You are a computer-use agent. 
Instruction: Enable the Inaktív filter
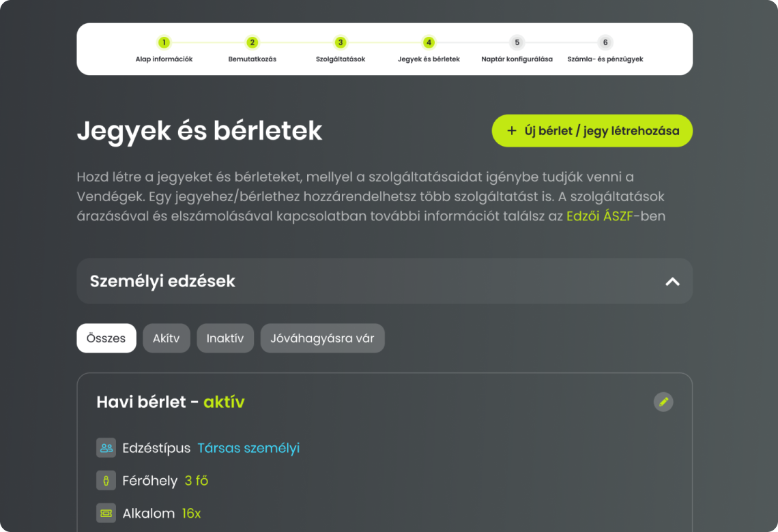tap(225, 338)
